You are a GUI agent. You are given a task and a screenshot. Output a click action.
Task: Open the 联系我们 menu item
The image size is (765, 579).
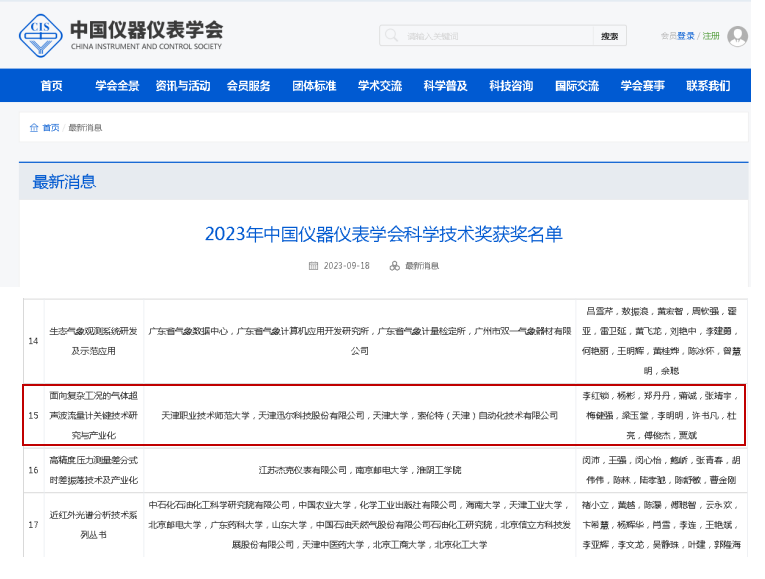708,86
